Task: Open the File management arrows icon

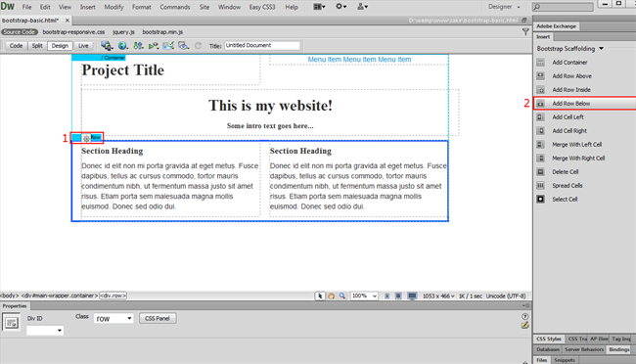Action: point(138,46)
